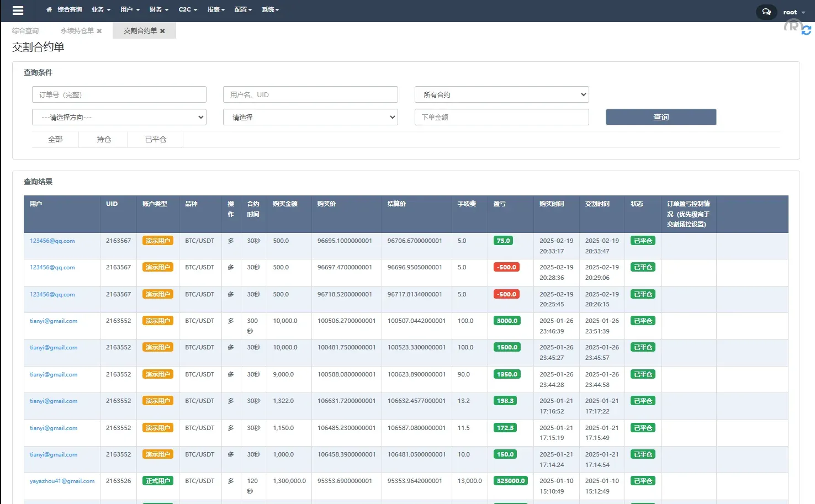Close the 交割合约单 tab
The image size is (815, 504).
coord(162,31)
